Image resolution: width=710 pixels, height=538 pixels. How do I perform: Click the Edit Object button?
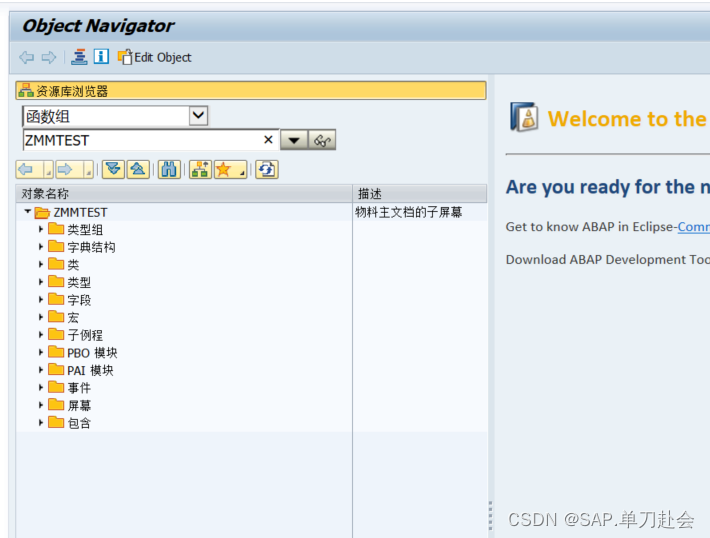coord(154,57)
